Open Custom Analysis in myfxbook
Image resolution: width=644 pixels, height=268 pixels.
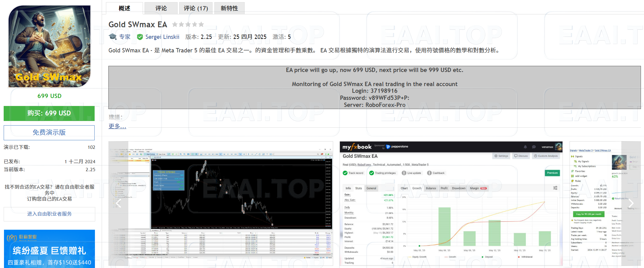click(x=546, y=156)
